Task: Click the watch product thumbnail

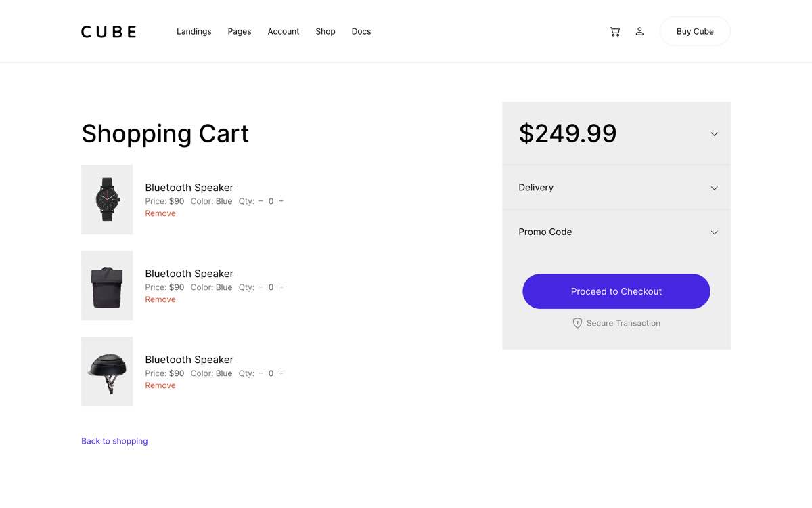Action: click(x=106, y=199)
